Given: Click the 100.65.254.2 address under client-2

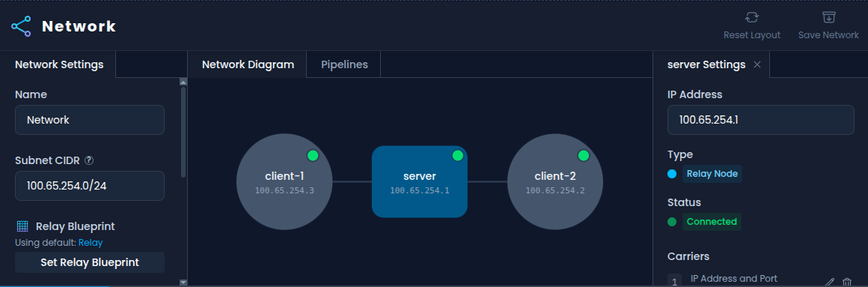Looking at the screenshot, I should [x=555, y=190].
